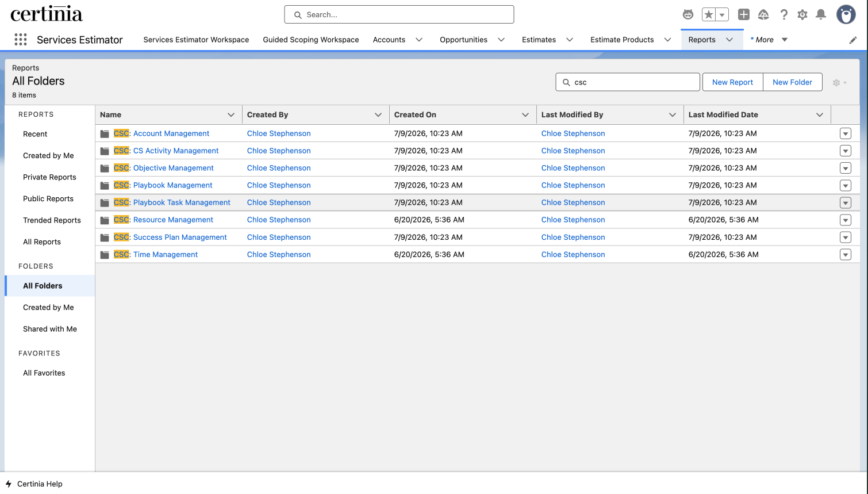
Task: Click the New Folder button
Action: [x=792, y=82]
